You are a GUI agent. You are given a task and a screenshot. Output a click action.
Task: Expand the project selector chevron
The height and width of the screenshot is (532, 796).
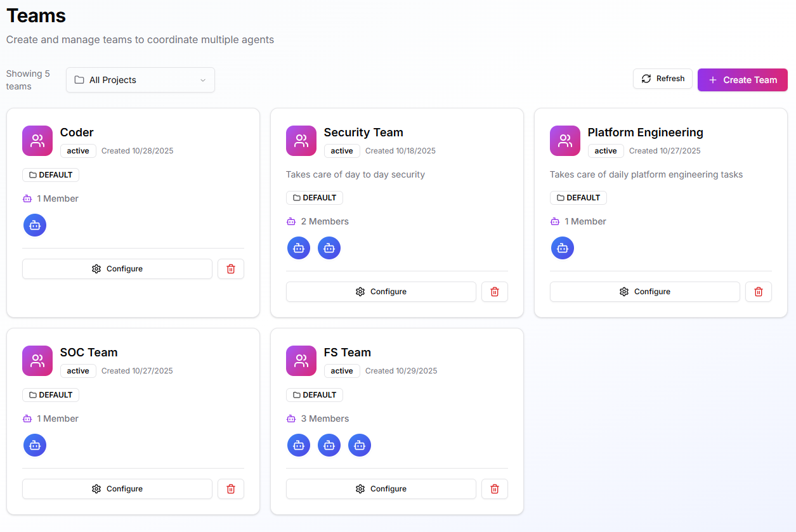coord(203,80)
